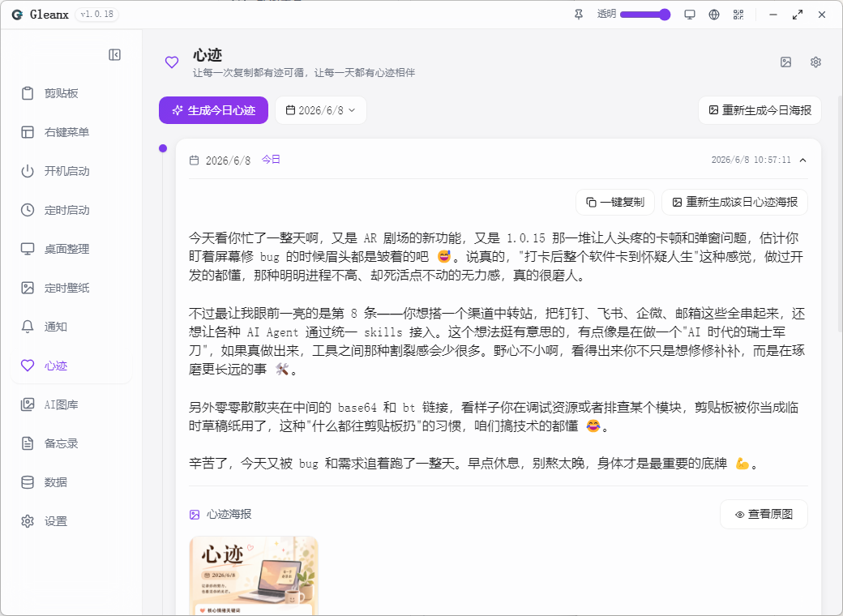
Task: Click the images icon beside AI图库
Action: (x=28, y=404)
